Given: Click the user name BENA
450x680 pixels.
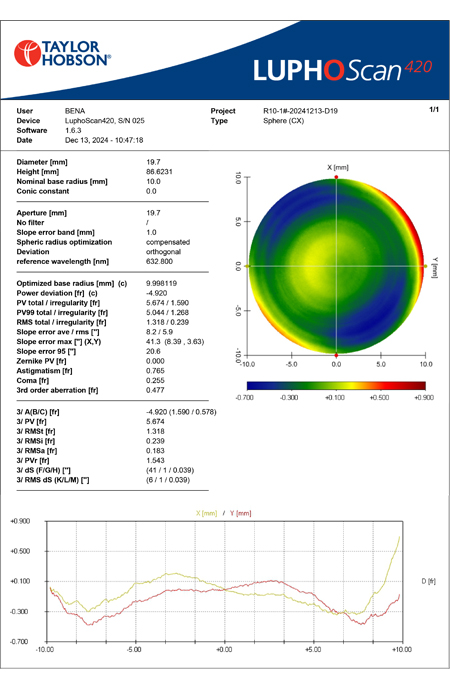Looking at the screenshot, I should tap(75, 111).
